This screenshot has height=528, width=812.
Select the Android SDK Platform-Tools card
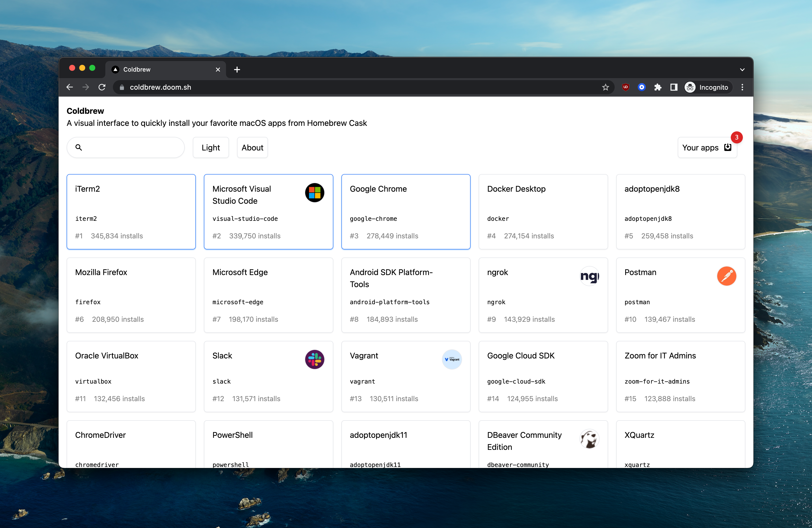click(x=406, y=295)
